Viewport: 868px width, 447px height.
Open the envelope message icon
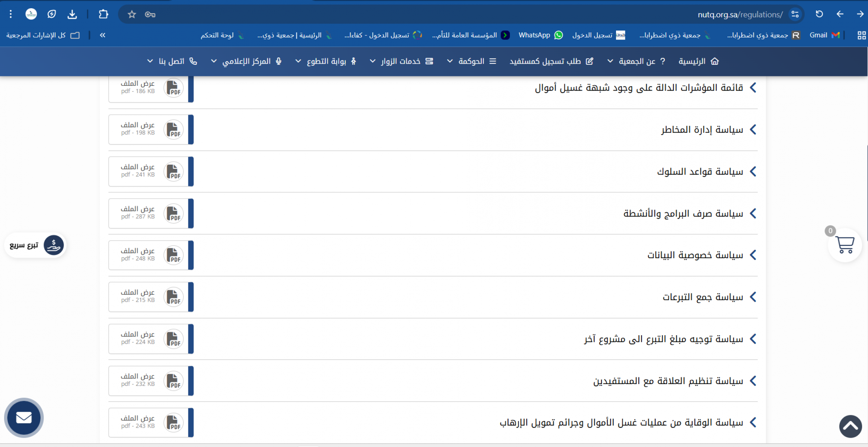pyautogui.click(x=24, y=418)
